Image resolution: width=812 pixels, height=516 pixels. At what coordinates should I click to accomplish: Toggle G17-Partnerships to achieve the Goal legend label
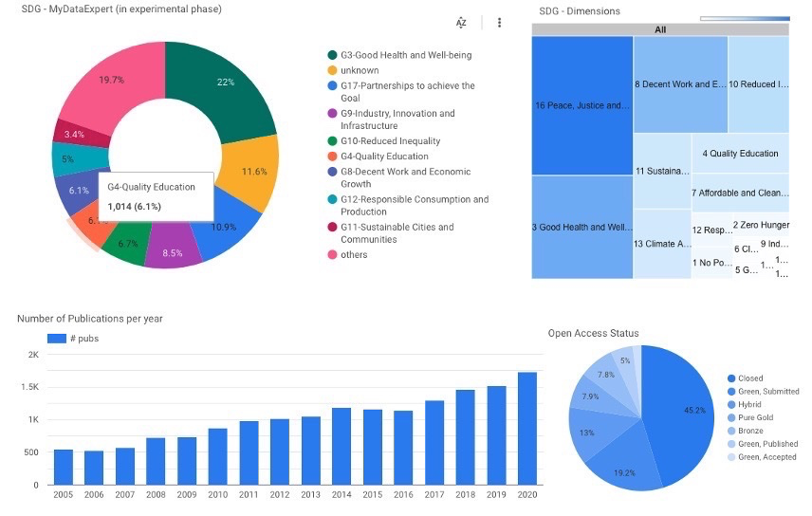point(407,91)
